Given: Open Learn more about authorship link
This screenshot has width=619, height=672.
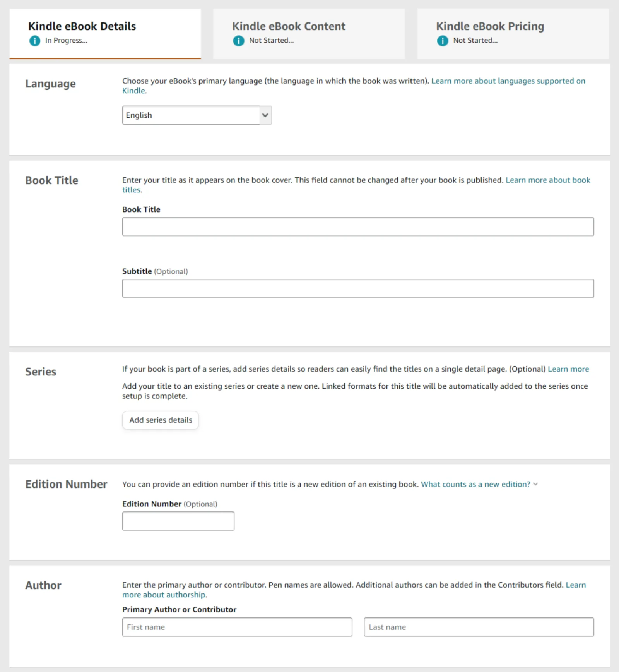Looking at the screenshot, I should pyautogui.click(x=164, y=595).
